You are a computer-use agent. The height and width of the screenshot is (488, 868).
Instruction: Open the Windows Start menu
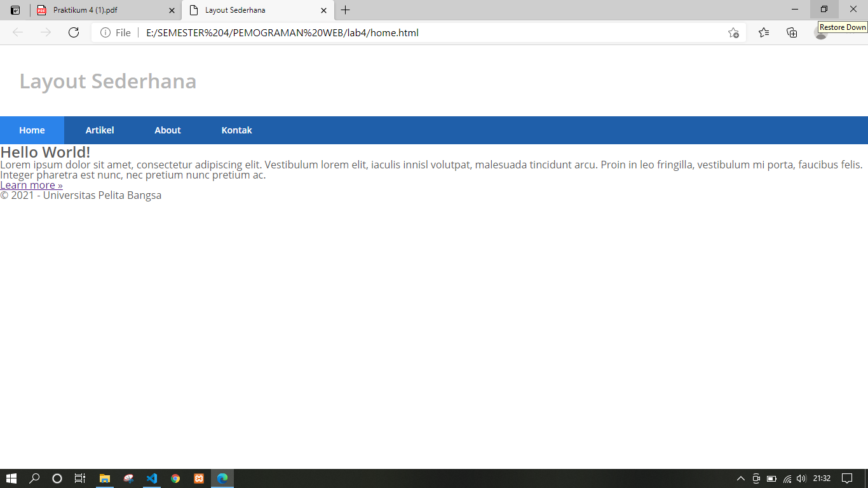(x=10, y=478)
